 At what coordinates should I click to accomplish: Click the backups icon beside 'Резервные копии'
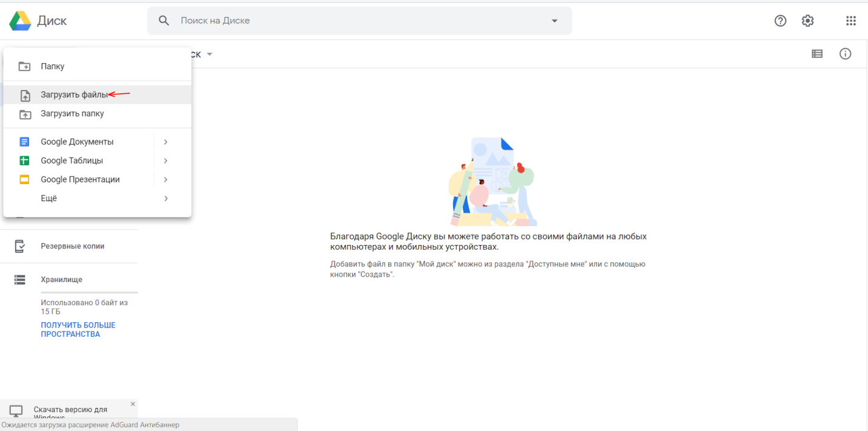(x=20, y=246)
